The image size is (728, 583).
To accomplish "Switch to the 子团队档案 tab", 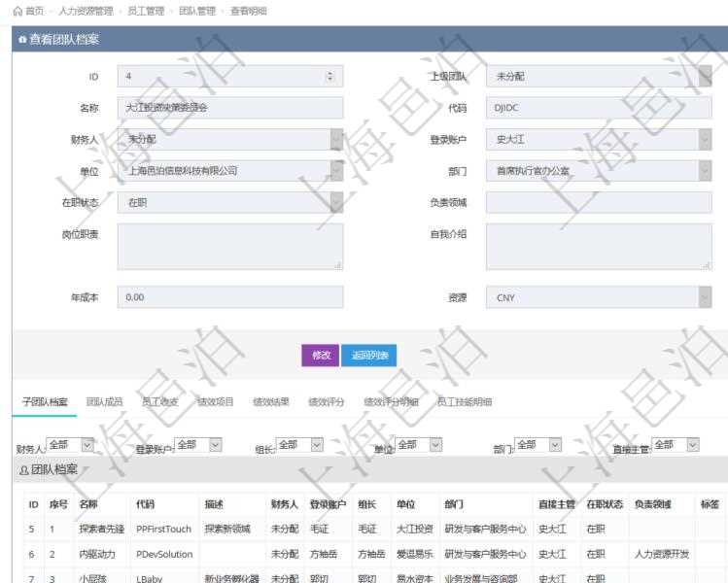I will coord(45,402).
